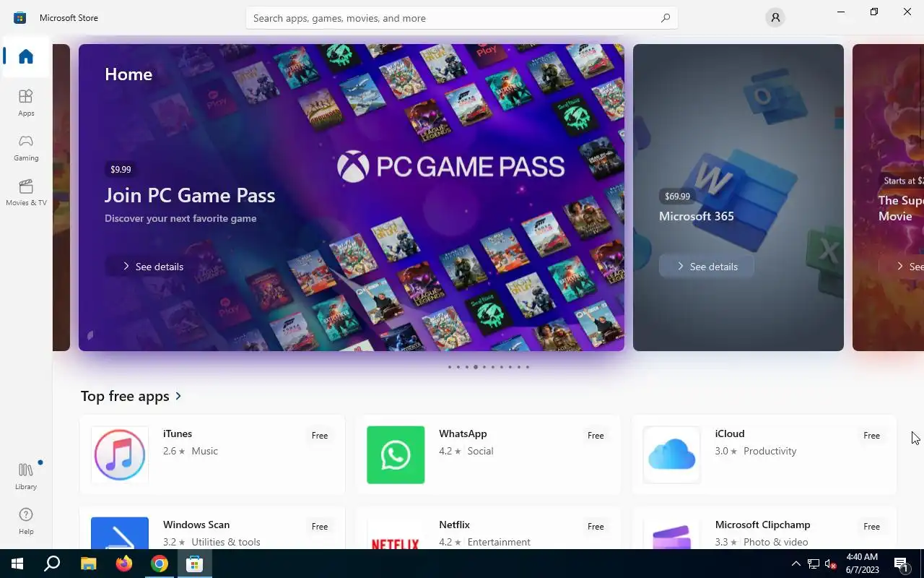Open the Windows Scan app icon
Image resolution: width=924 pixels, height=578 pixels.
click(x=120, y=532)
